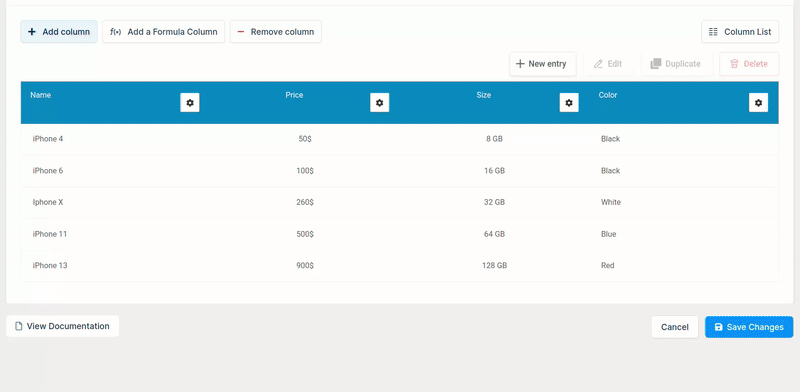
Task: Click the 128 GB size cell
Action: pyautogui.click(x=494, y=265)
